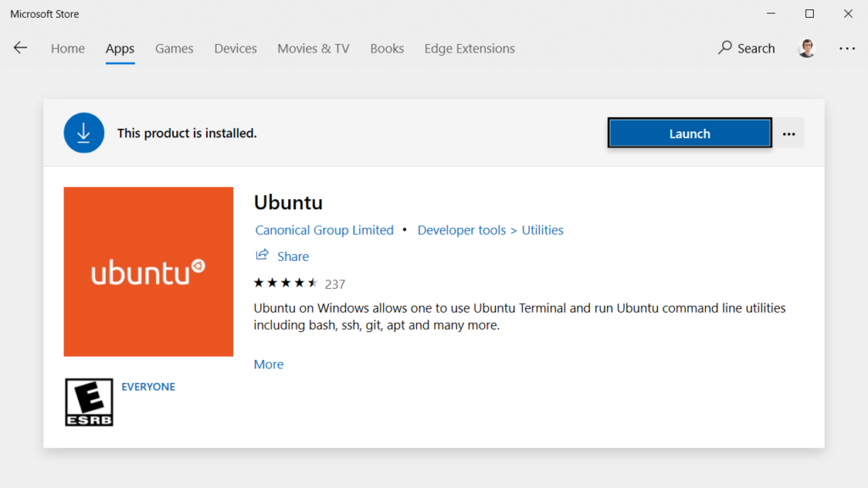Click the ESRB Everyone rating badge
The width and height of the screenshot is (868, 488).
click(x=89, y=402)
